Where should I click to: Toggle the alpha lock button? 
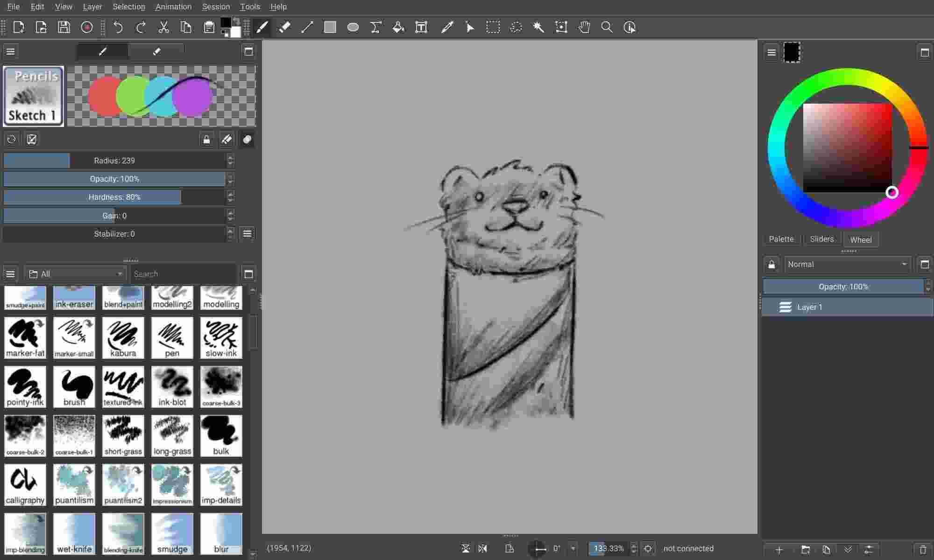(x=206, y=140)
